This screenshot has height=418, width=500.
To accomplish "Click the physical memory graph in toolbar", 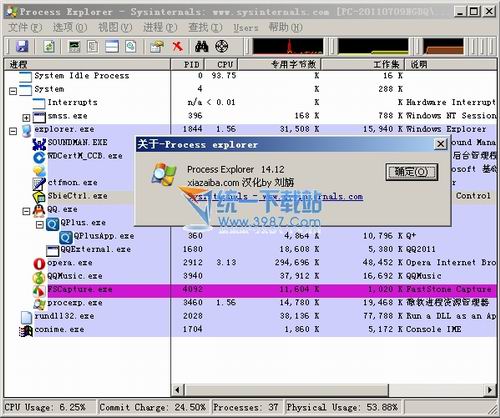I will pyautogui.click(x=443, y=46).
